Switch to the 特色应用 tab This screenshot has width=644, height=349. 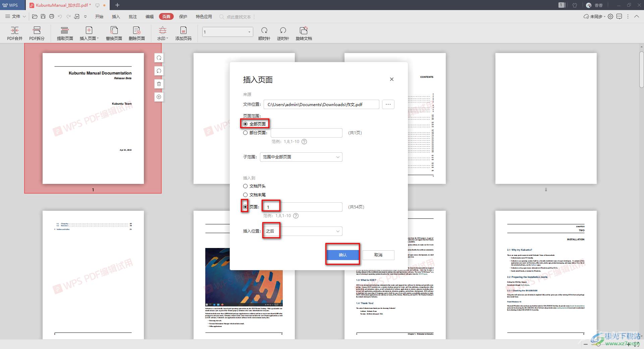[x=204, y=16]
